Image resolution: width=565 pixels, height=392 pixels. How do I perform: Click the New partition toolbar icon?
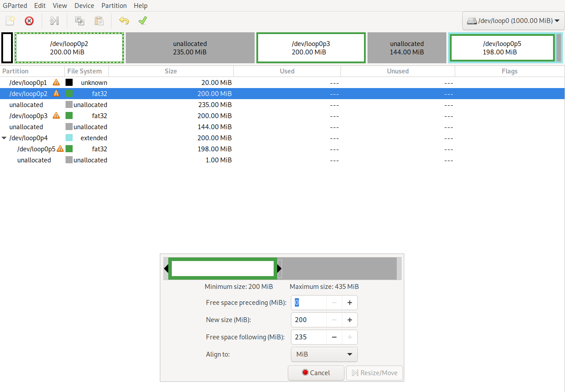click(10, 21)
